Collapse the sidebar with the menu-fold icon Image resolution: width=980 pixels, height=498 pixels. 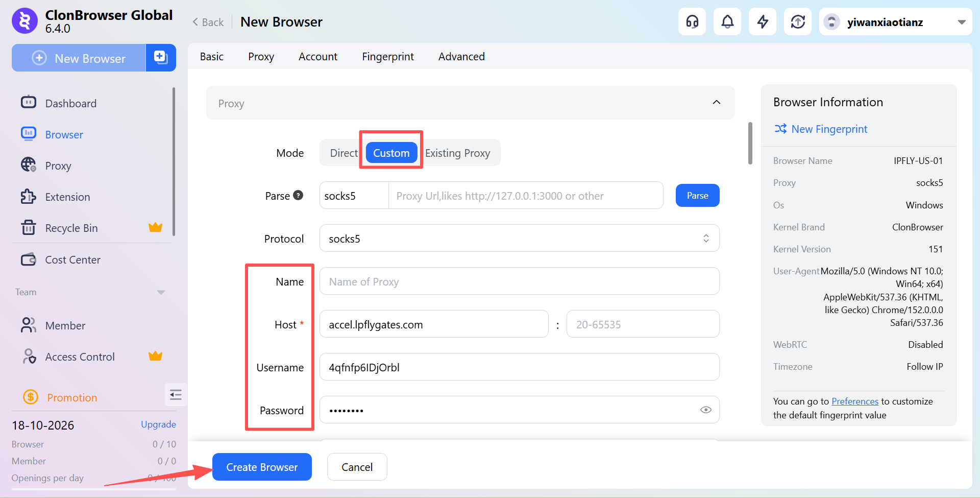pos(176,395)
